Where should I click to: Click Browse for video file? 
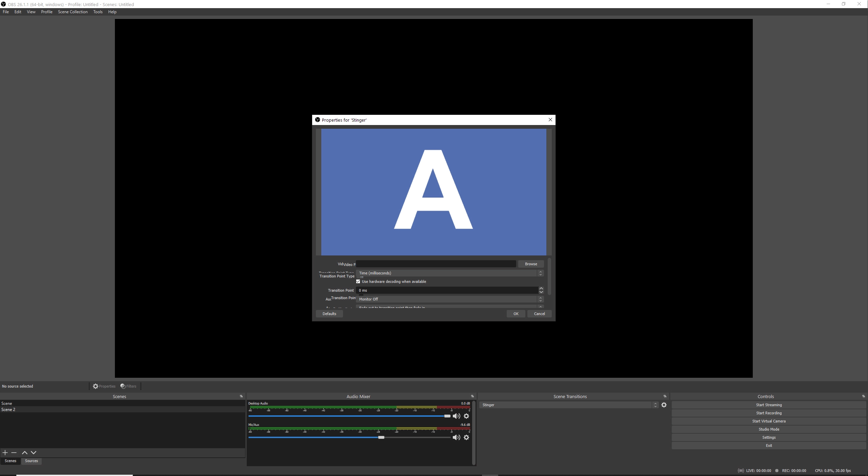click(531, 264)
